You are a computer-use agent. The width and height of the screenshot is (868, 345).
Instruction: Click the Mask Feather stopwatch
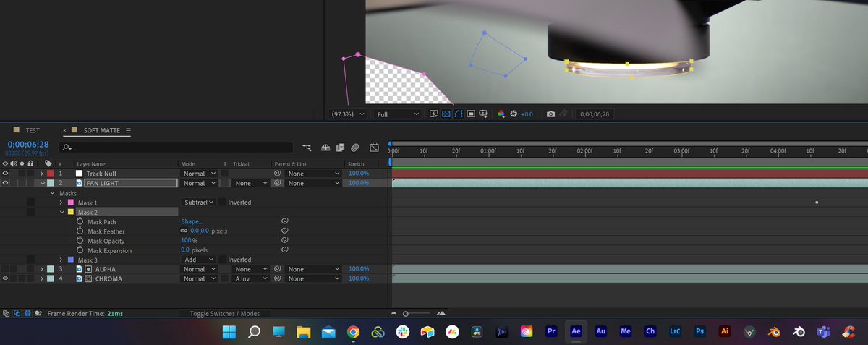pyautogui.click(x=80, y=231)
